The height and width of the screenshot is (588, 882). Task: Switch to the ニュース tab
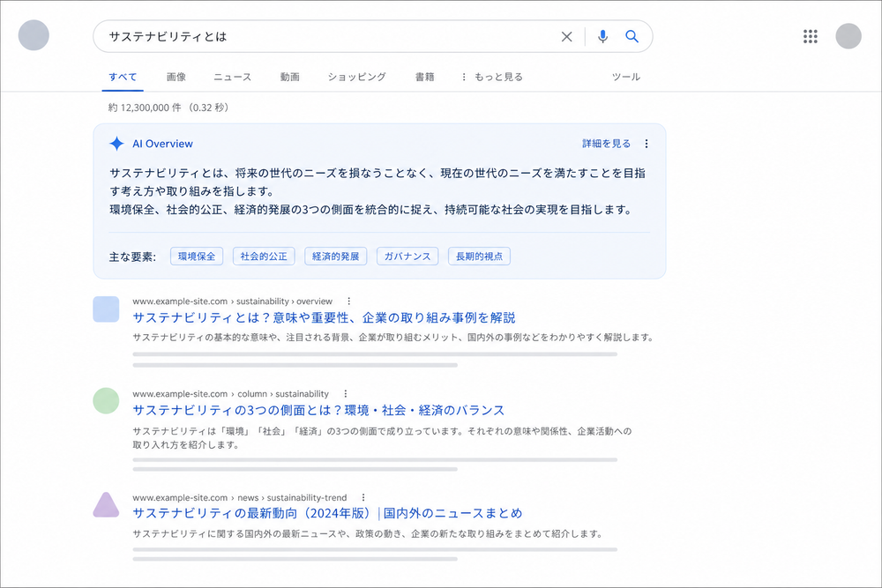pyautogui.click(x=232, y=77)
